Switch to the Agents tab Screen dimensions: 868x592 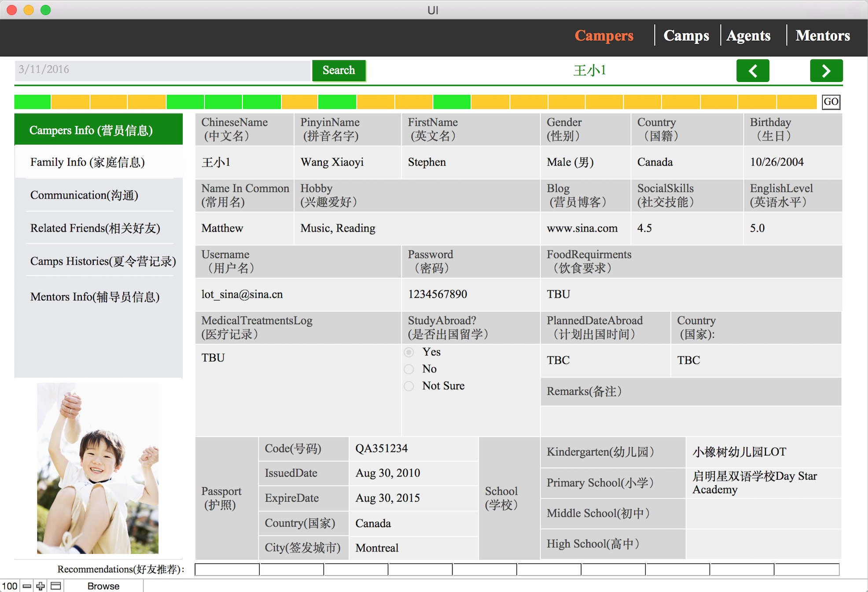[x=748, y=35]
